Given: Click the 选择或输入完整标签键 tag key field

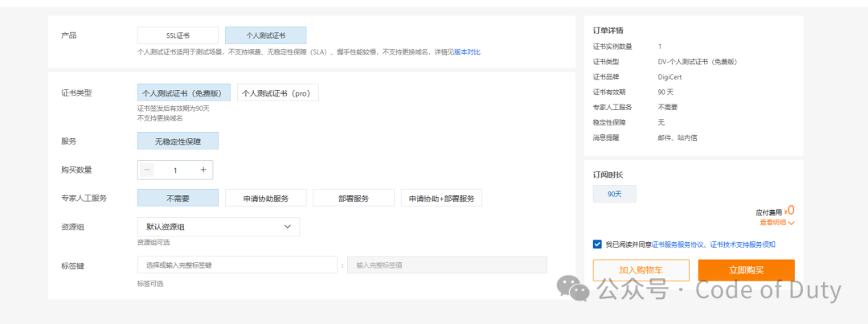Looking at the screenshot, I should [x=237, y=265].
